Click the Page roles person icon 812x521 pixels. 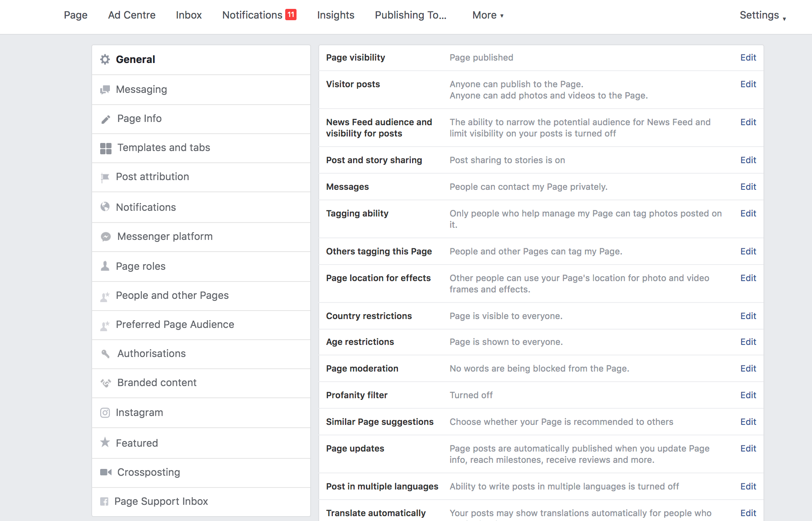tap(105, 266)
